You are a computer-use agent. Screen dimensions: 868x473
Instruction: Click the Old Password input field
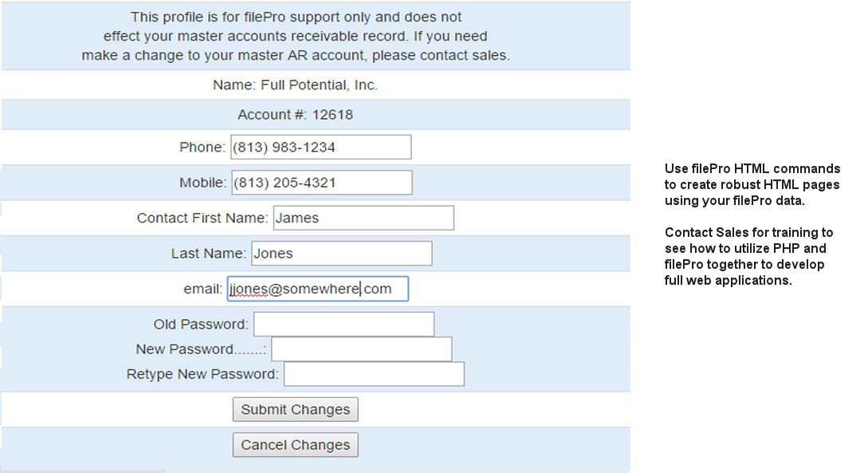[344, 325]
